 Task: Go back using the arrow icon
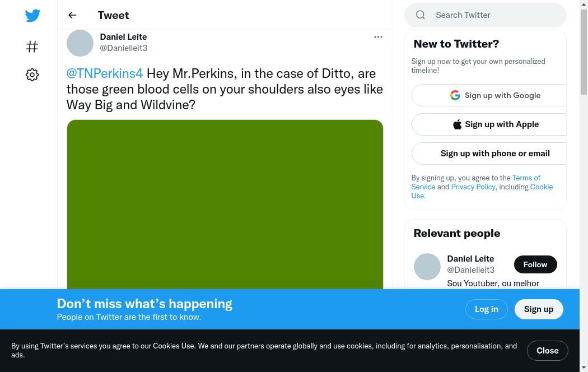point(72,15)
